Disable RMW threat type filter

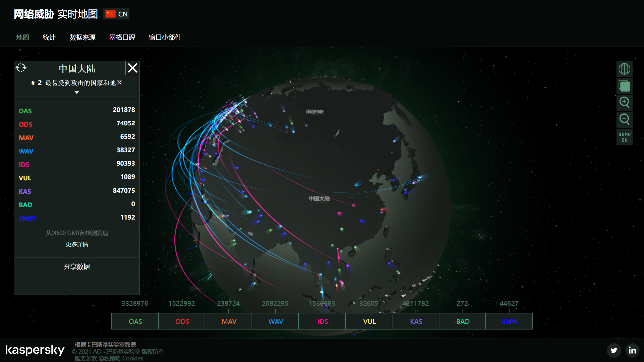(x=509, y=321)
